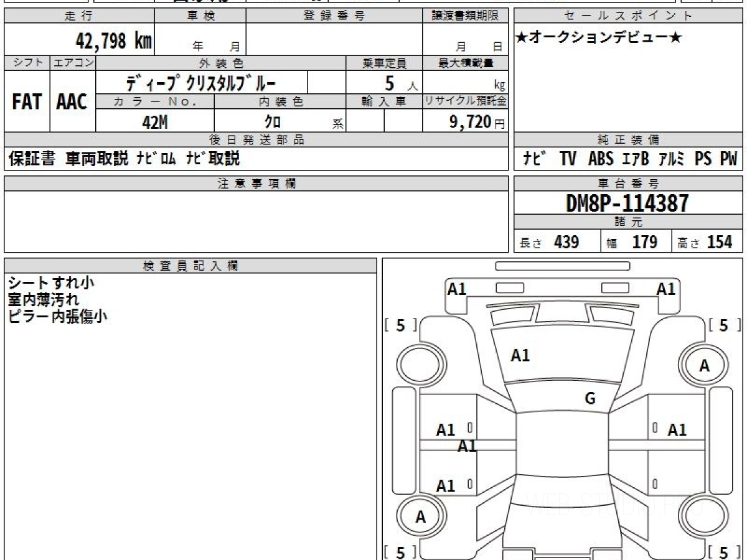Click the ナビロム item
The width and height of the screenshot is (747, 560).
(x=157, y=159)
